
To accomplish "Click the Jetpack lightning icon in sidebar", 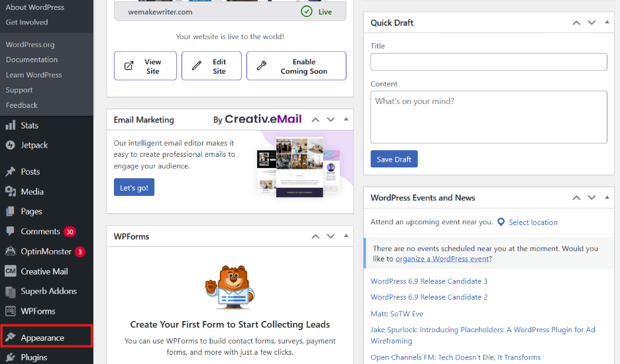I will tap(10, 145).
